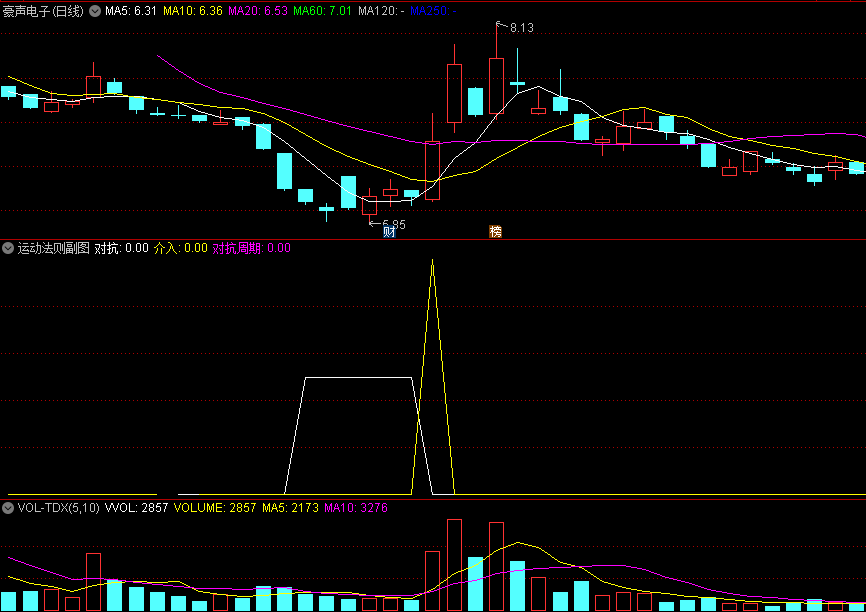The image size is (866, 612).
Task: Click the MA60: 7.01 label
Action: [323, 10]
